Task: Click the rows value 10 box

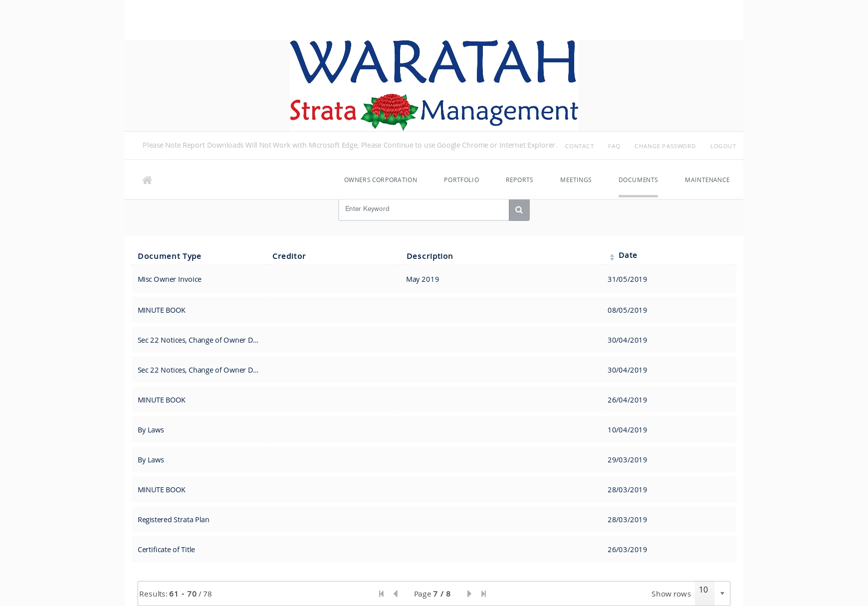Action: (x=705, y=594)
